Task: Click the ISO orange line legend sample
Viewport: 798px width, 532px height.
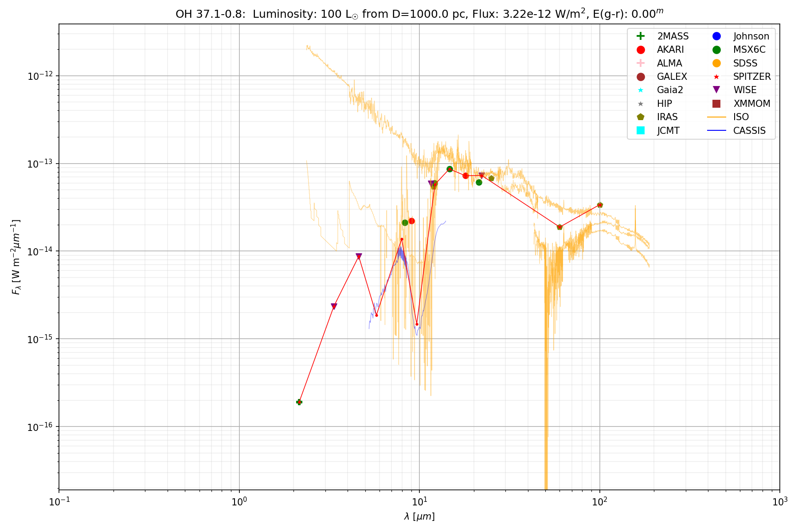Action: coord(716,117)
